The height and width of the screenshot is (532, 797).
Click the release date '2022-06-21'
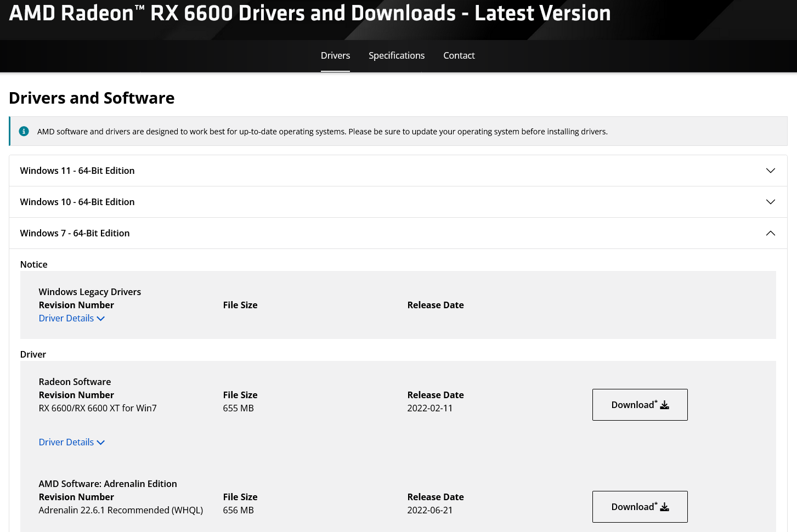[429, 510]
